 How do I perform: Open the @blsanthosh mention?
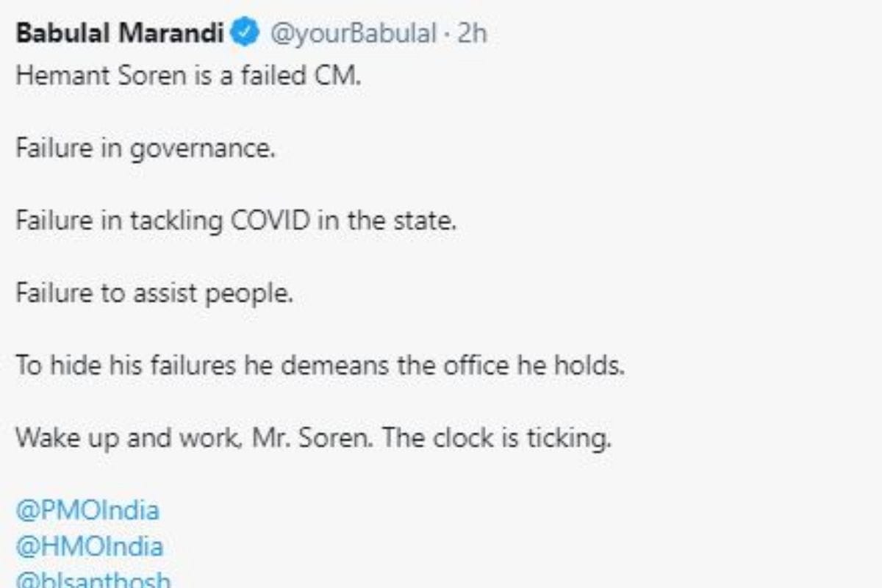coord(93,580)
